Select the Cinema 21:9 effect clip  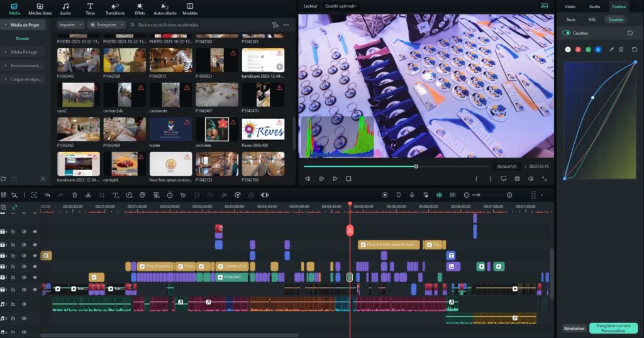click(232, 266)
